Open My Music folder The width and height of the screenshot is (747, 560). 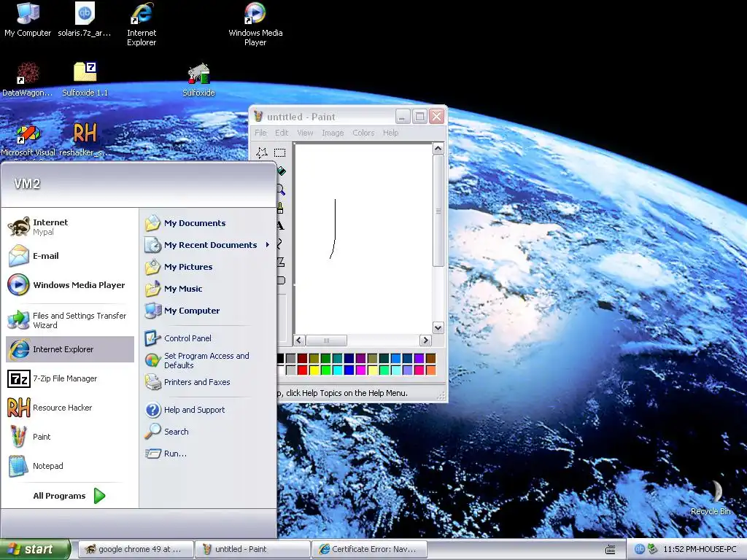(207, 289)
